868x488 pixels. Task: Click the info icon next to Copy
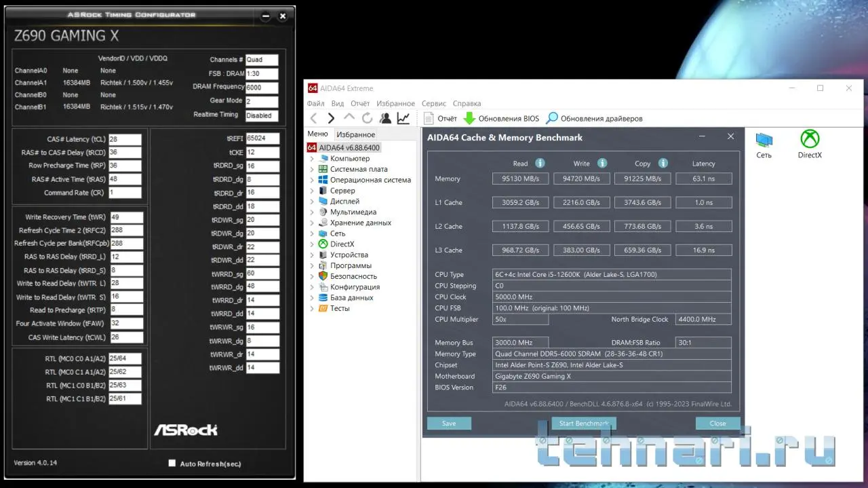[x=663, y=164]
